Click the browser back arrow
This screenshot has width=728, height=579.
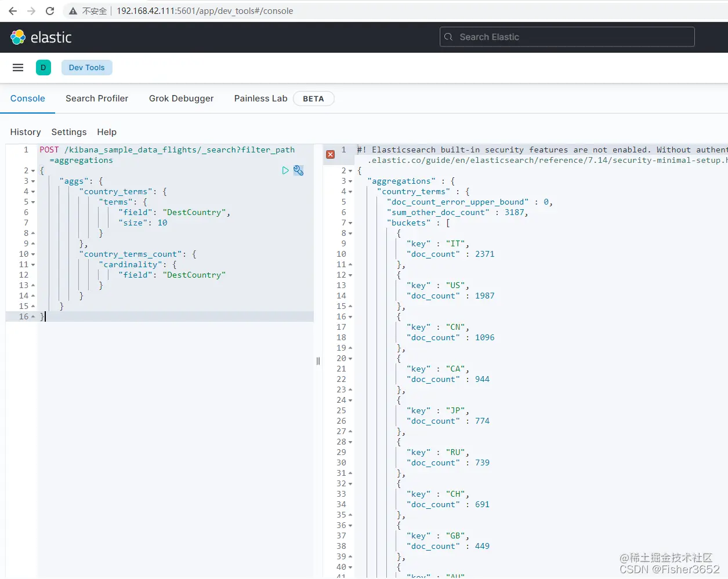13,11
